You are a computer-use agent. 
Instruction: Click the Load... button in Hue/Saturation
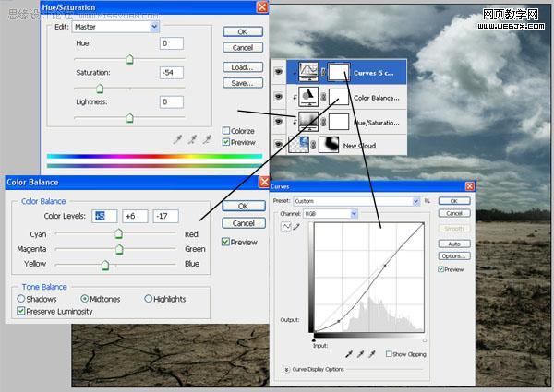pyautogui.click(x=243, y=67)
